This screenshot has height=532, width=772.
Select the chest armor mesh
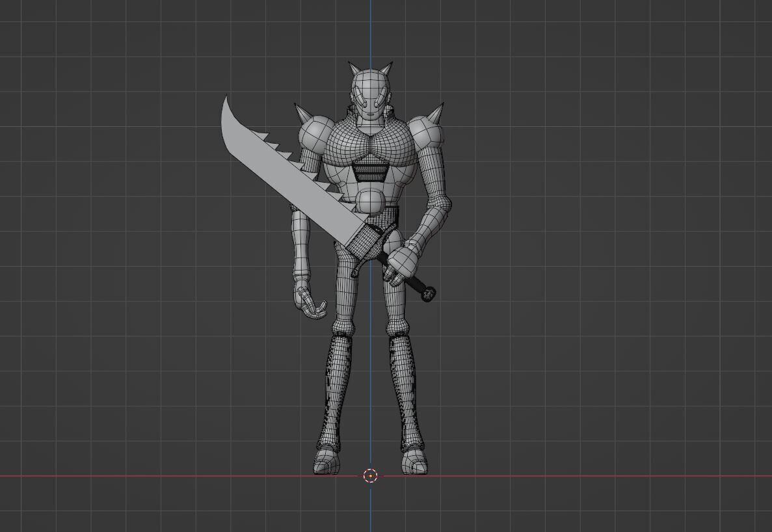(x=370, y=142)
